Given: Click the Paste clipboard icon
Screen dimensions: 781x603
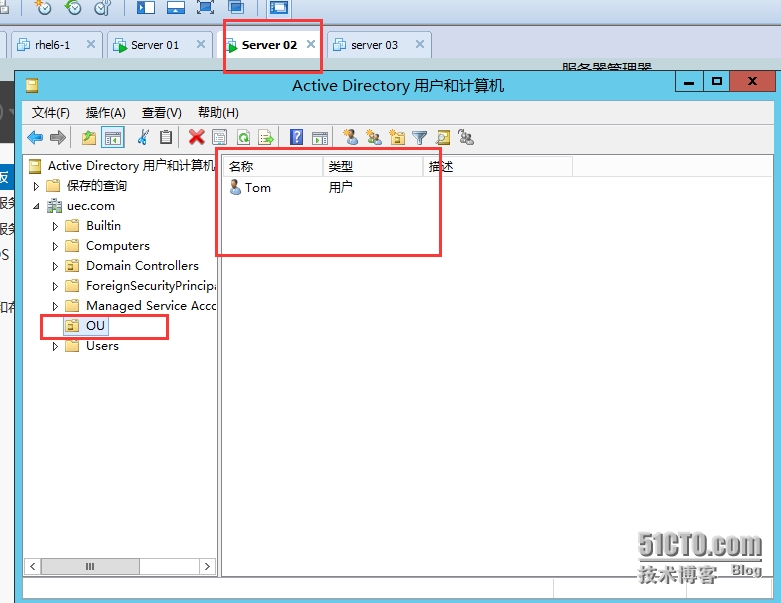Looking at the screenshot, I should pos(166,137).
